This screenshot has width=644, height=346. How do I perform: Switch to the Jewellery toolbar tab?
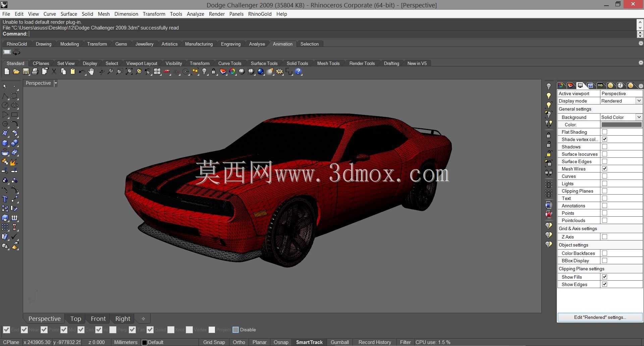144,44
